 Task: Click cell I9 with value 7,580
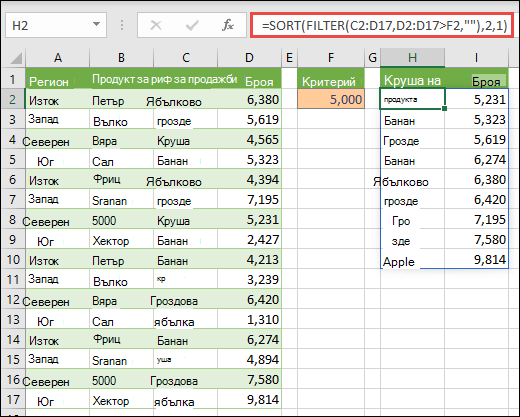coord(476,239)
